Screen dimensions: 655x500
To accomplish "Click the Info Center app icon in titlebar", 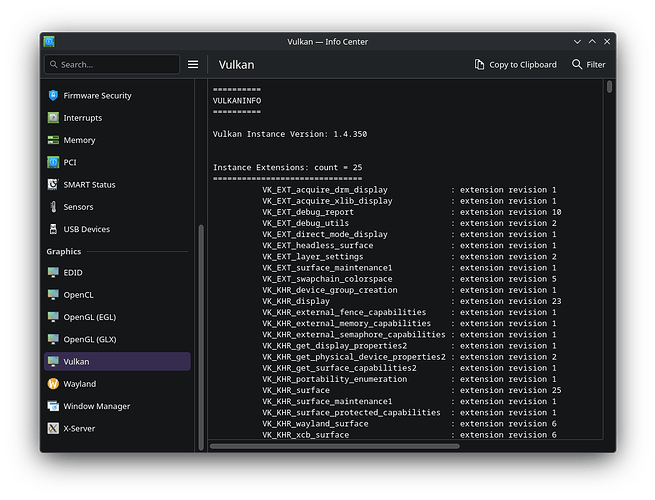I will pos(49,42).
